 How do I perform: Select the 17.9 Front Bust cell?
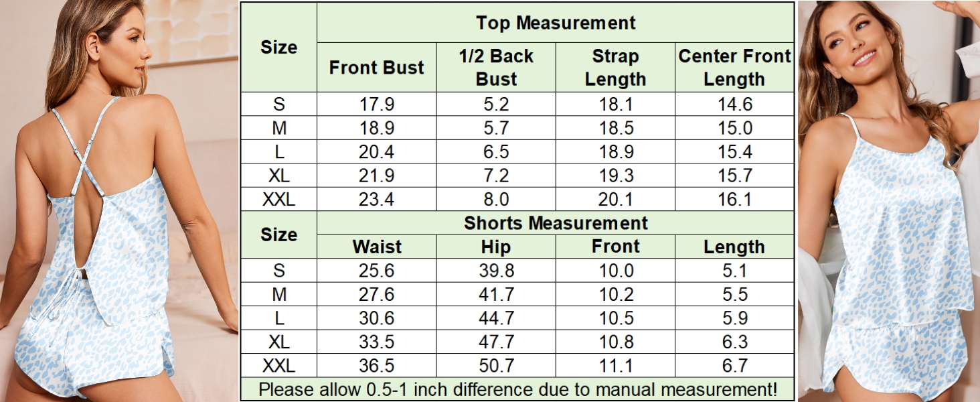click(376, 105)
